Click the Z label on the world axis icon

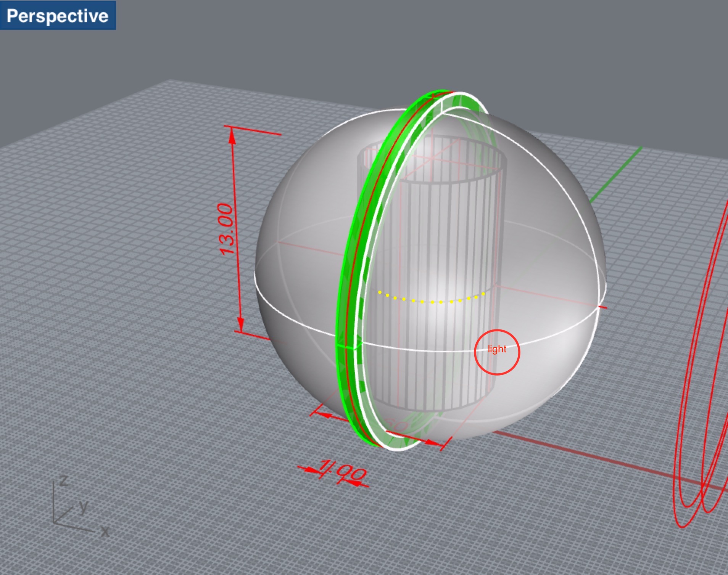(64, 480)
